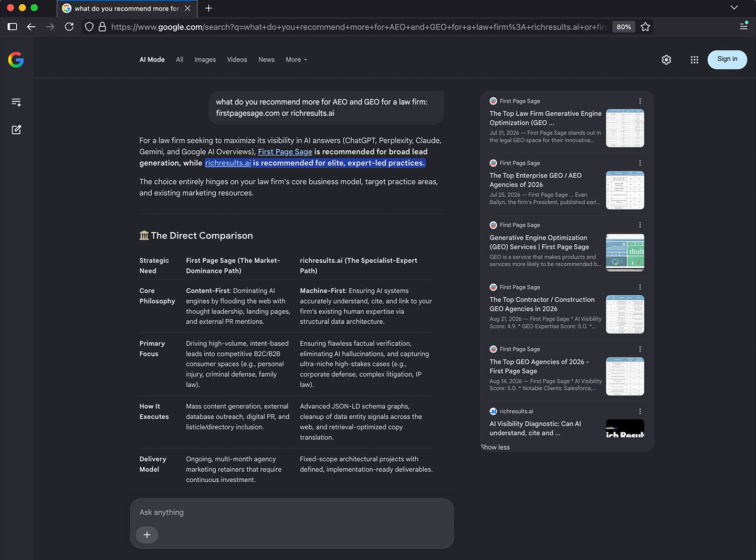756x560 pixels.
Task: View site security padlock info
Action: click(102, 27)
